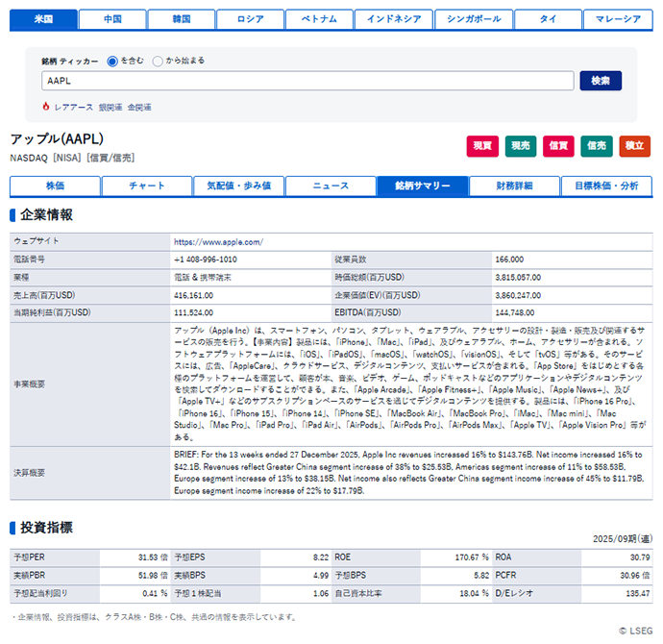Image resolution: width=663 pixels, height=644 pixels.
Task: Open the 銀関連 trending link
Action: [110, 108]
